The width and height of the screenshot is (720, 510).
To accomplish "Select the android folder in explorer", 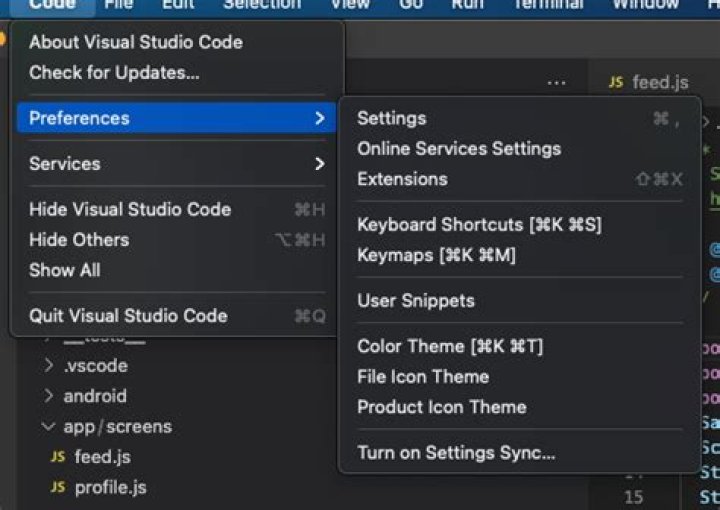I will pos(95,396).
